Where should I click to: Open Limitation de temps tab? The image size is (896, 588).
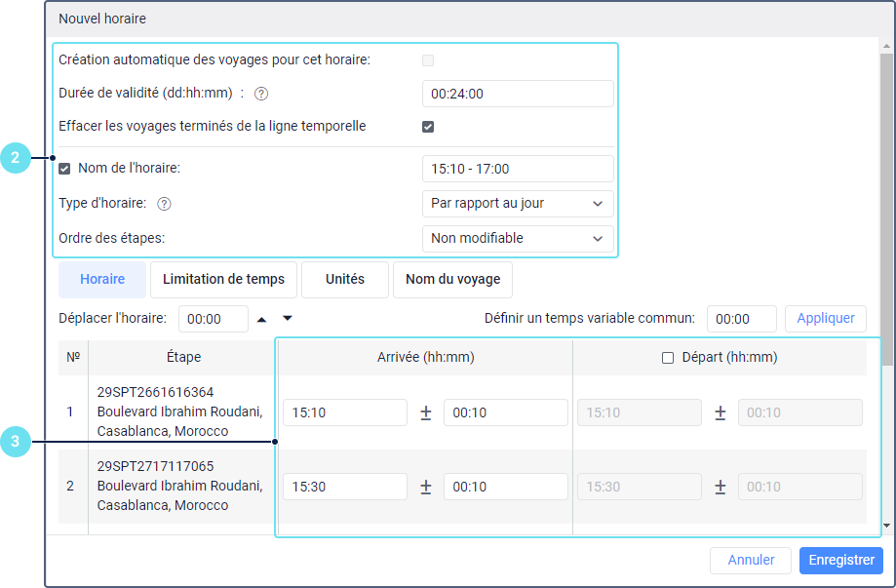tap(223, 280)
